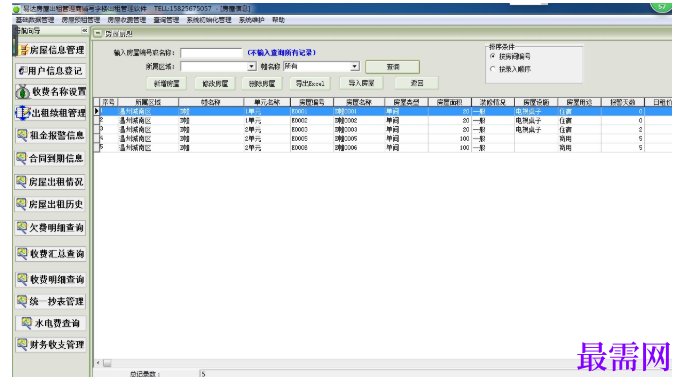The width and height of the screenshot is (689, 388).
Task: Open 收费名称设置 in the navigation sidebar
Action: pos(51,92)
